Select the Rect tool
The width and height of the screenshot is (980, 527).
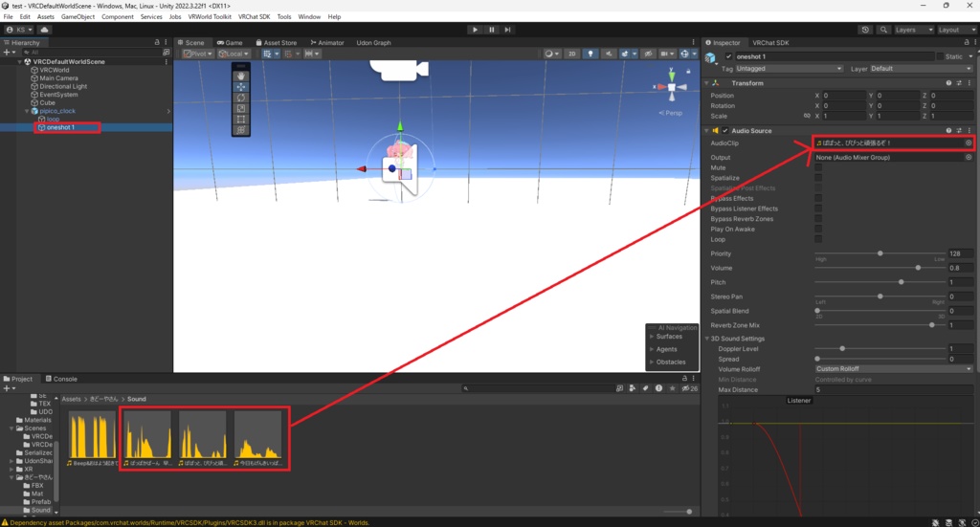point(240,120)
